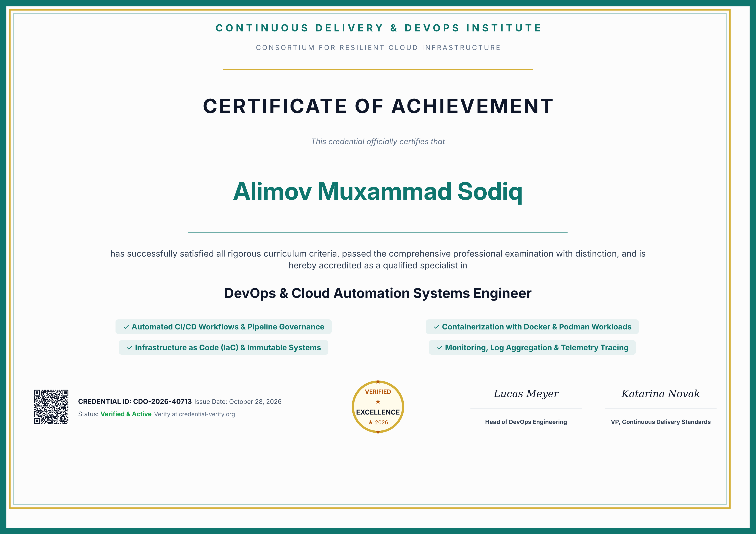
Task: Click the checkmark beside Monitoring, Log Aggregation
Action: tap(439, 348)
